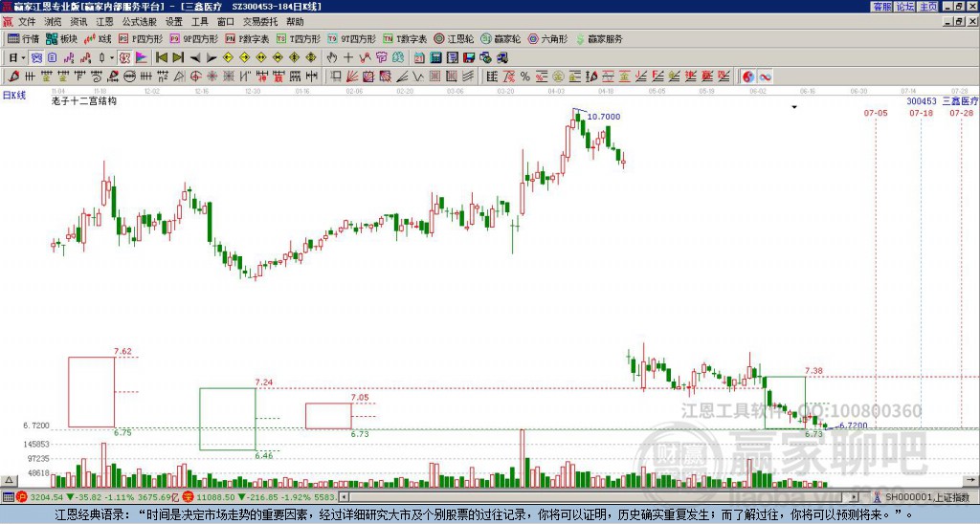Jump to last bar icon
This screenshot has width=980, height=524.
click(177, 58)
